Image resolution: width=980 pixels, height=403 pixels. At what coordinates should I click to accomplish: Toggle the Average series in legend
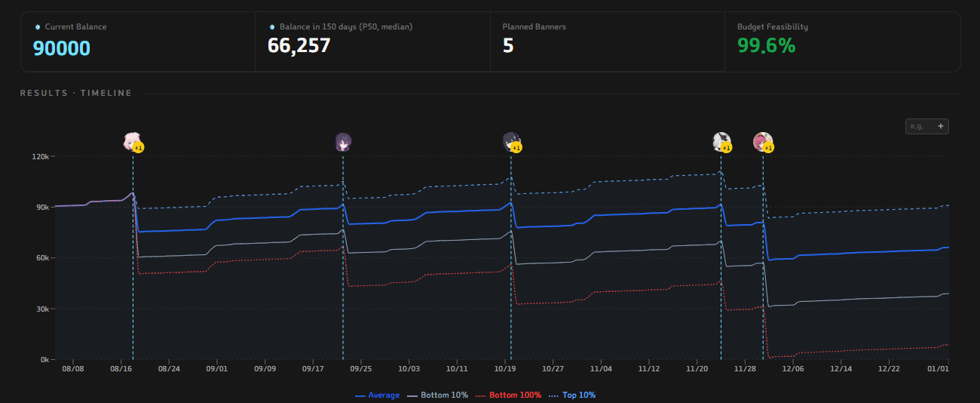click(x=377, y=395)
